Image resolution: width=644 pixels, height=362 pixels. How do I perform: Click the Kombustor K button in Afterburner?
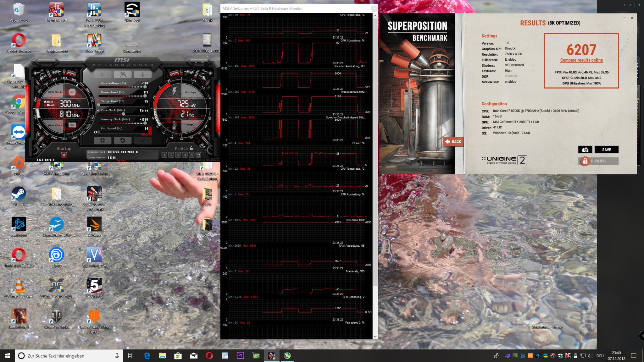click(x=103, y=74)
